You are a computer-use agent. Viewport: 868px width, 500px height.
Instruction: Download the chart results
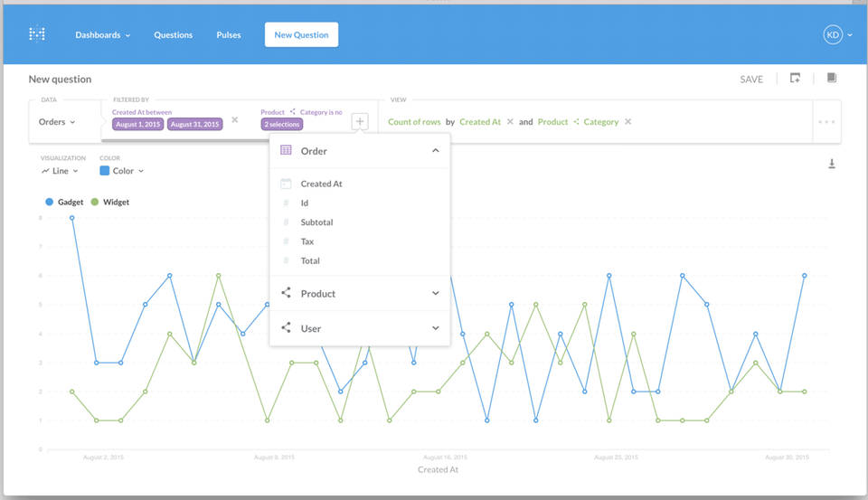[832, 164]
